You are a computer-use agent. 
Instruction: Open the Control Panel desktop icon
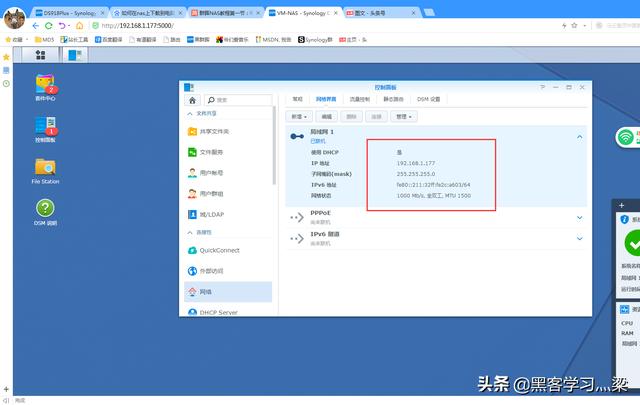tap(45, 129)
